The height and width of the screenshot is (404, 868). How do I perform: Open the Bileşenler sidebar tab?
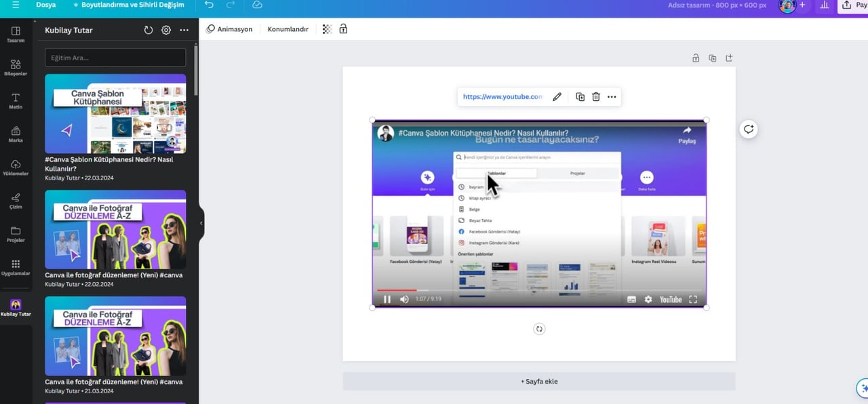click(16, 67)
